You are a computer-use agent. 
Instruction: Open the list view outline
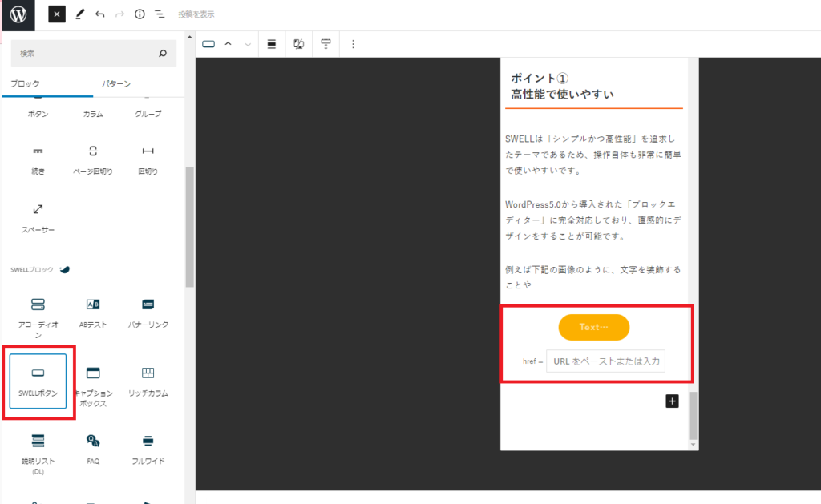click(160, 14)
